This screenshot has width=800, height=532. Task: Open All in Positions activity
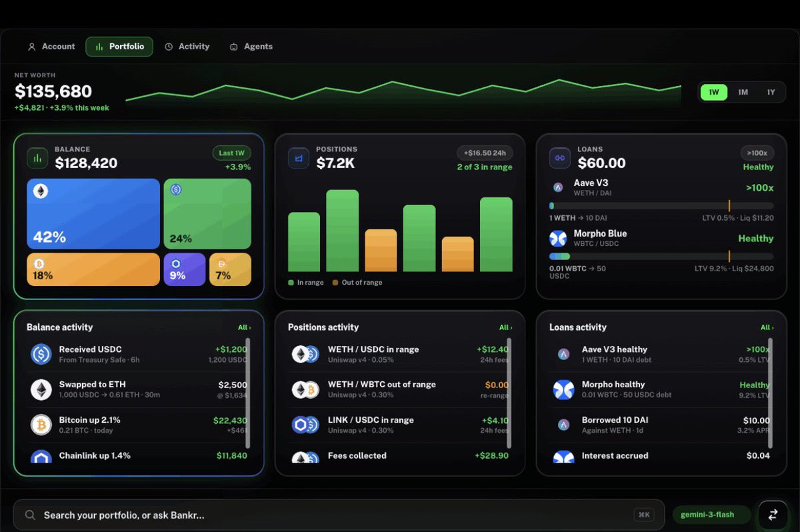(x=505, y=327)
